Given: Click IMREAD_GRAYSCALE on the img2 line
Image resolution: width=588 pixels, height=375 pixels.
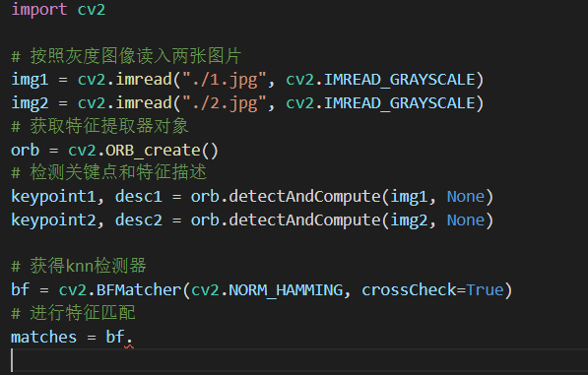Looking at the screenshot, I should (x=400, y=103).
